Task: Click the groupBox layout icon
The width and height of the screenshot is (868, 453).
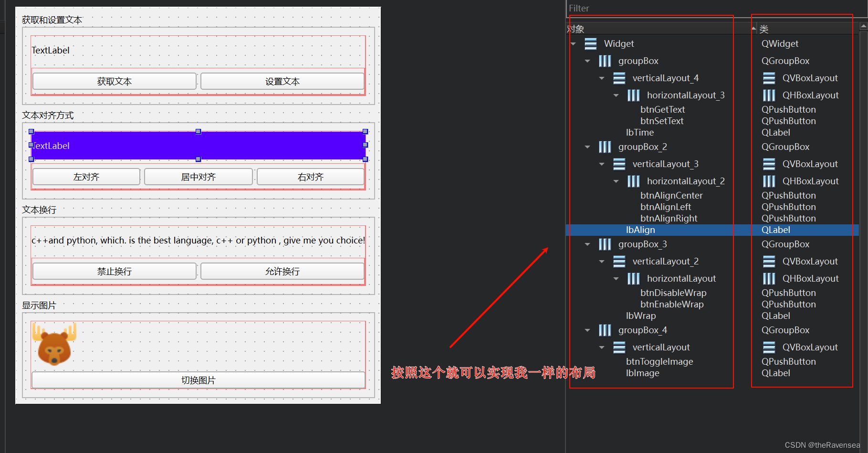Action: [605, 61]
